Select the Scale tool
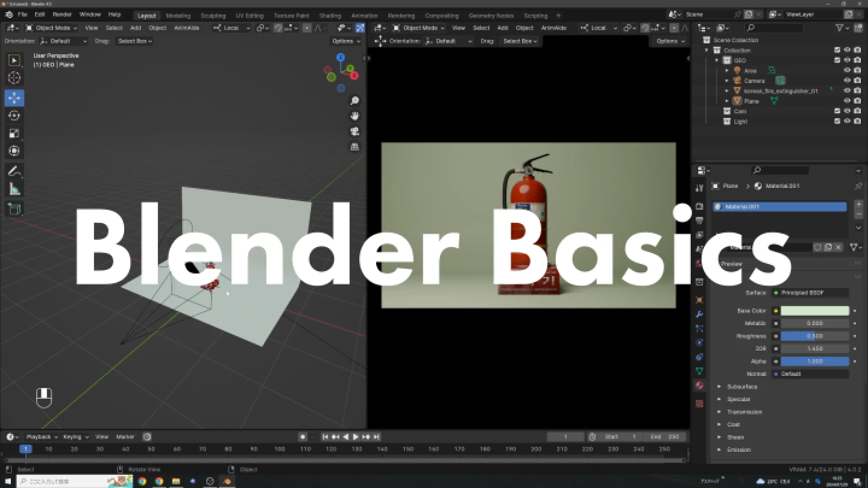Viewport: 868px width, 488px height. click(x=14, y=134)
